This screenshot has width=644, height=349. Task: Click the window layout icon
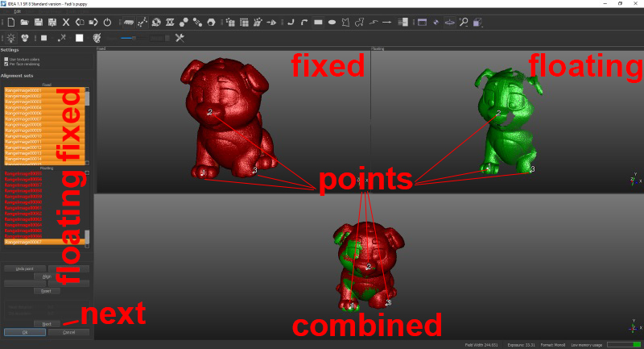pos(422,23)
